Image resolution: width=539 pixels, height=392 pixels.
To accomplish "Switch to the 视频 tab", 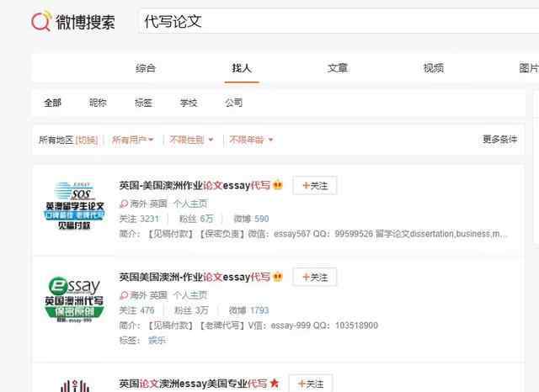I will pos(434,68).
